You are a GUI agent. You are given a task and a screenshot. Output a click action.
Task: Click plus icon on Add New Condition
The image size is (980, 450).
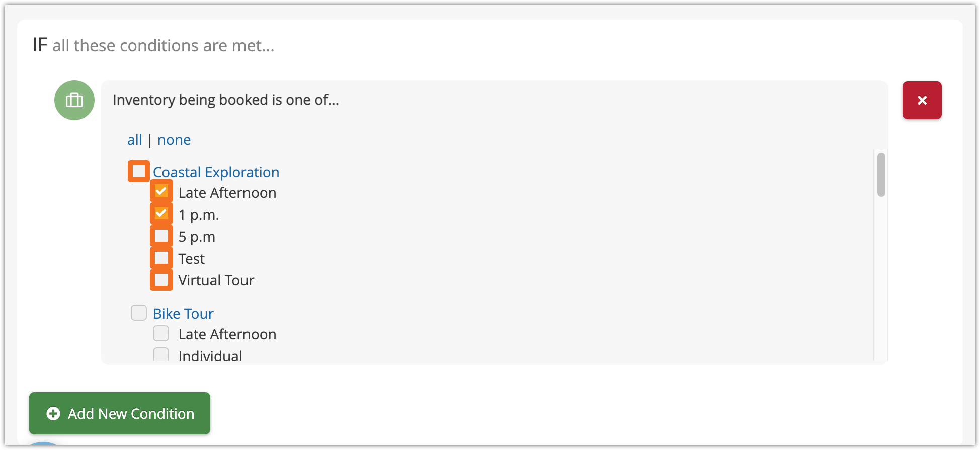53,413
